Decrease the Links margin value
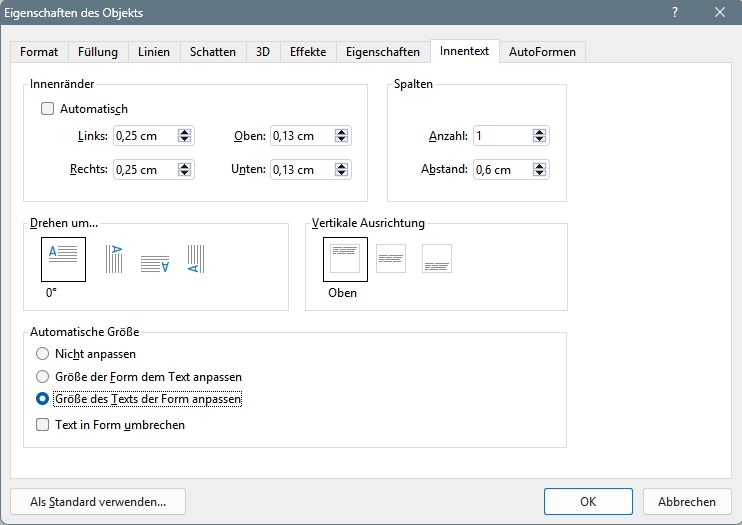Viewport: 742px width, 525px height. click(185, 140)
